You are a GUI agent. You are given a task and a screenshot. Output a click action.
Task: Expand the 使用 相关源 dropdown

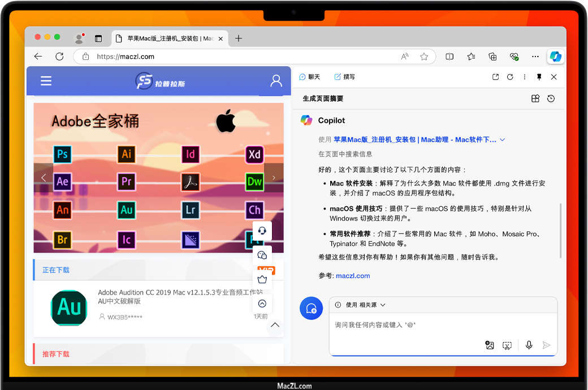360,305
